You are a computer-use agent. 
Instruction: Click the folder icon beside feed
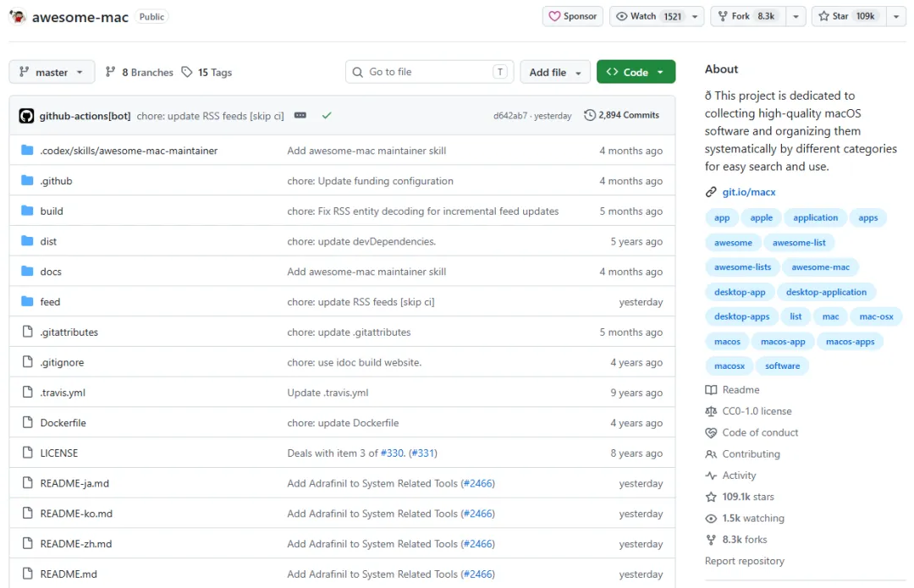[27, 301]
